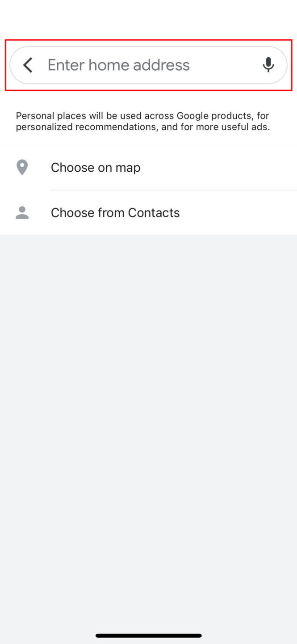Tap the back arrow in search bar
Viewport: 297px width, 644px height.
tap(28, 65)
